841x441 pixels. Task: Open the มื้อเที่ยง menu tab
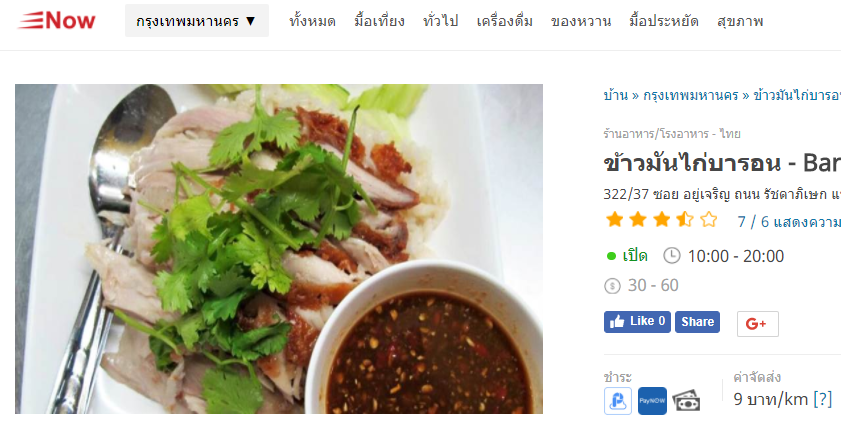click(x=379, y=21)
